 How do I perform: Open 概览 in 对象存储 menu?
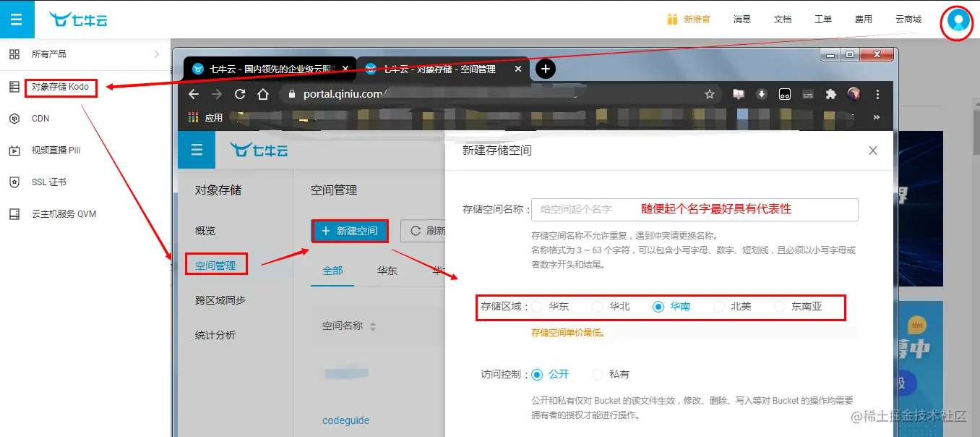(x=205, y=231)
